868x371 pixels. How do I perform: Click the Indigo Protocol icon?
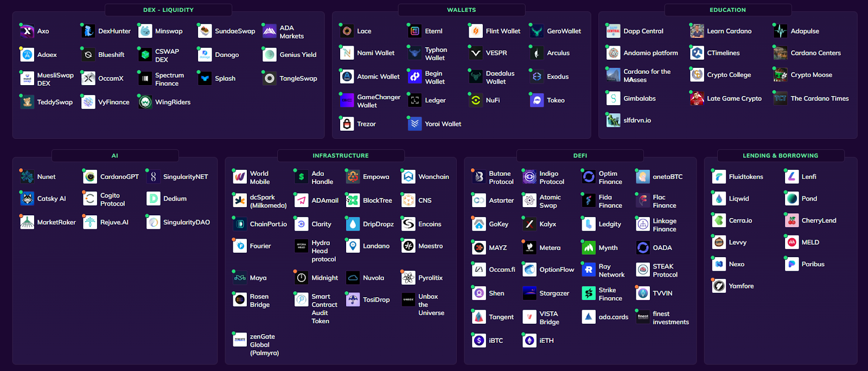[529, 177]
